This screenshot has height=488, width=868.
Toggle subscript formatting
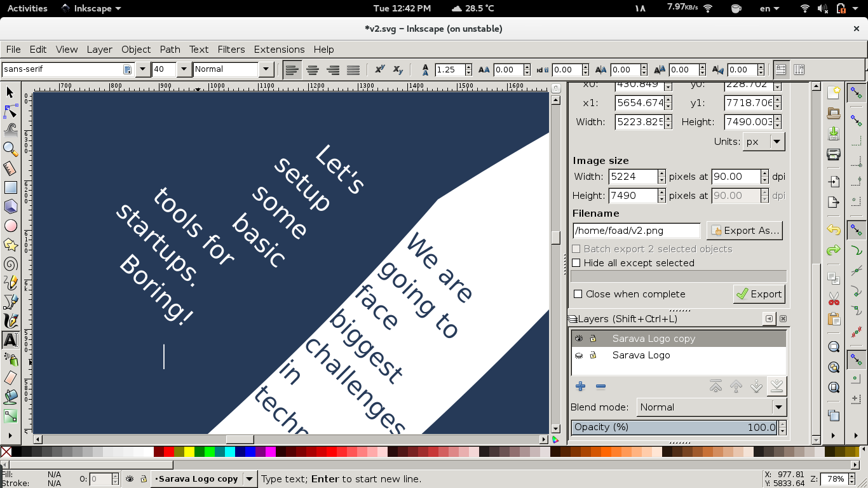click(398, 70)
